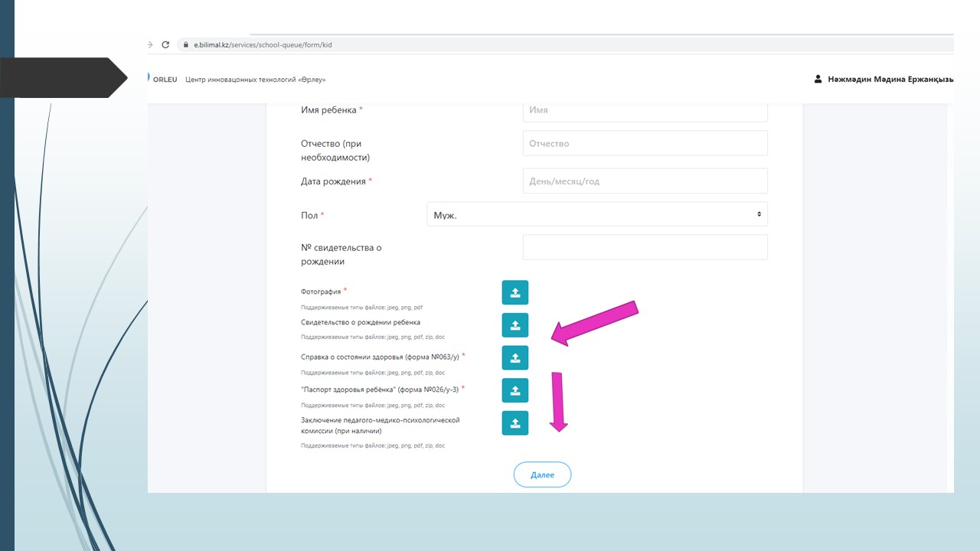Click the ORLEU logo
Viewport: 980px width, 551px height.
click(163, 79)
